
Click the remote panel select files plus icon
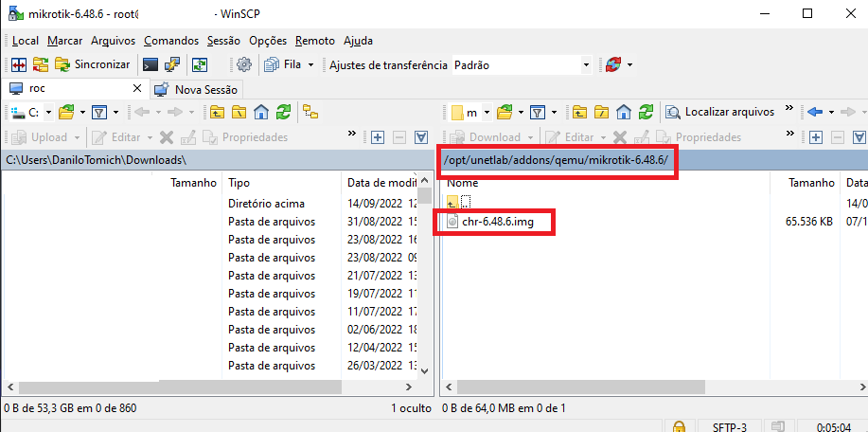click(x=815, y=137)
